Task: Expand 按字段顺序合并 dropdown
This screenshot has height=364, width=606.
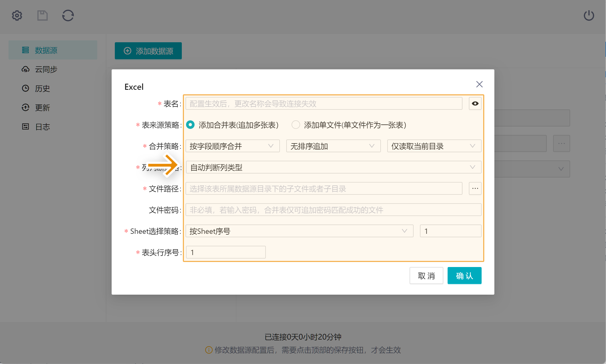Action: [x=232, y=146]
